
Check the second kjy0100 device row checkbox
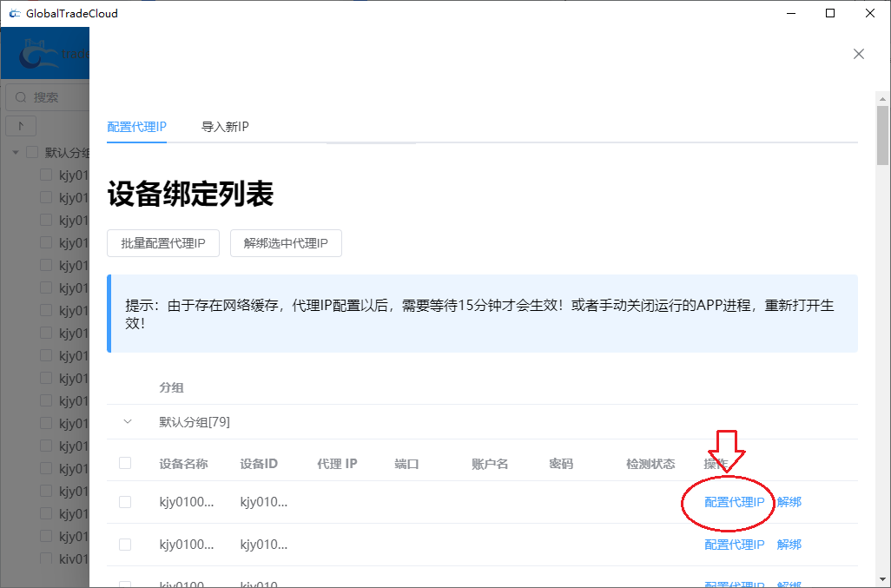coord(124,545)
